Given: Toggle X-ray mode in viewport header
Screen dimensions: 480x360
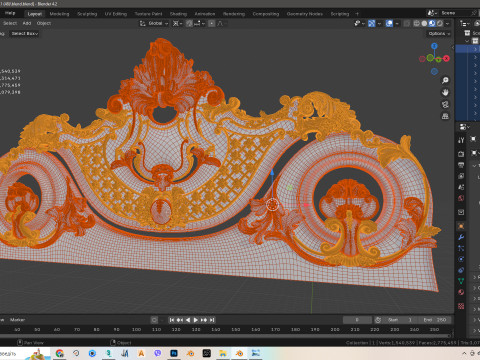Looking at the screenshot, I should point(407,23).
